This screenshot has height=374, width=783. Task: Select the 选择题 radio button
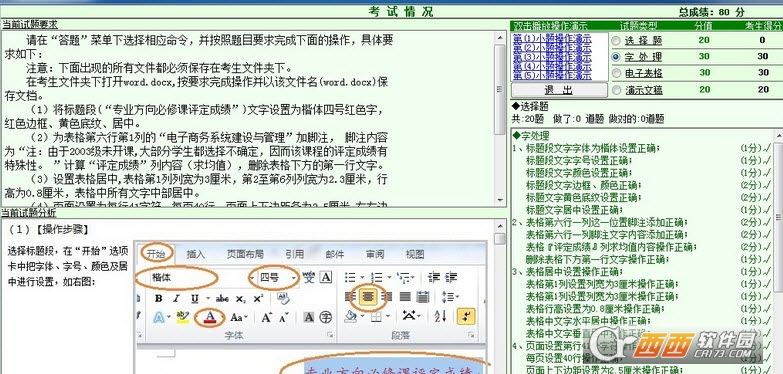point(616,41)
